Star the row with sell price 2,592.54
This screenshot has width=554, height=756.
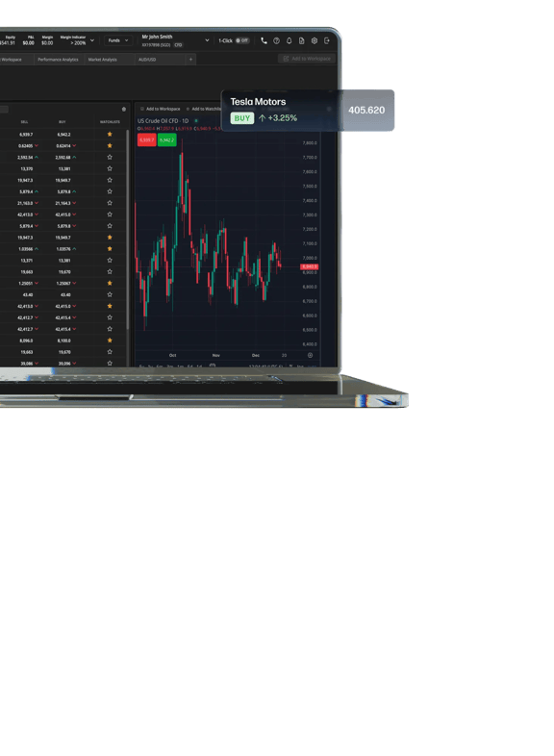(110, 157)
